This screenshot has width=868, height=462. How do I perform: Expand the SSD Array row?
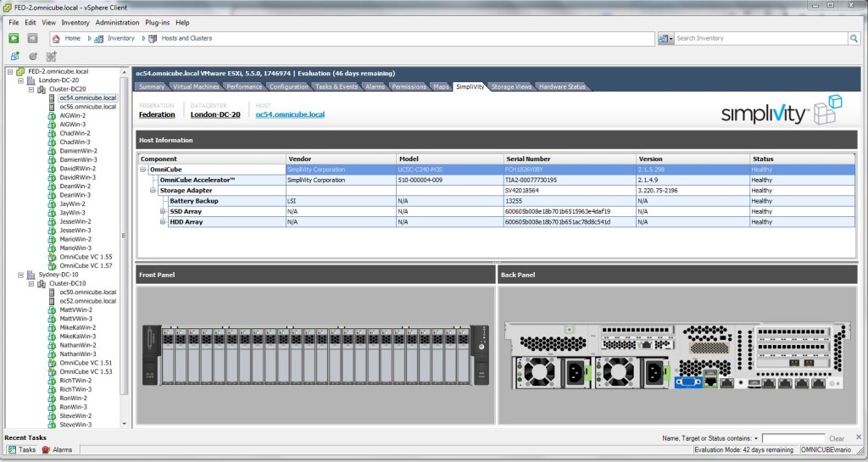tap(163, 211)
